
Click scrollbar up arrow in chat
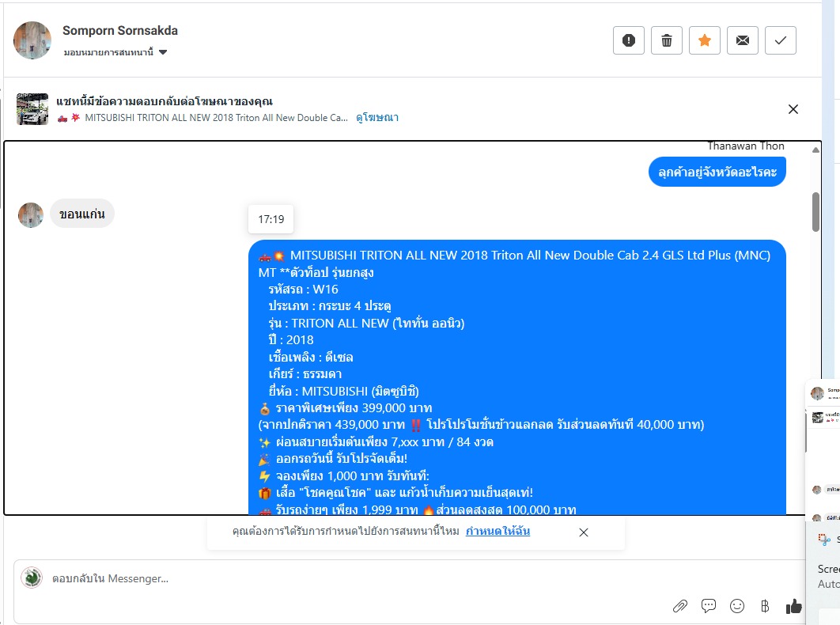point(816,150)
